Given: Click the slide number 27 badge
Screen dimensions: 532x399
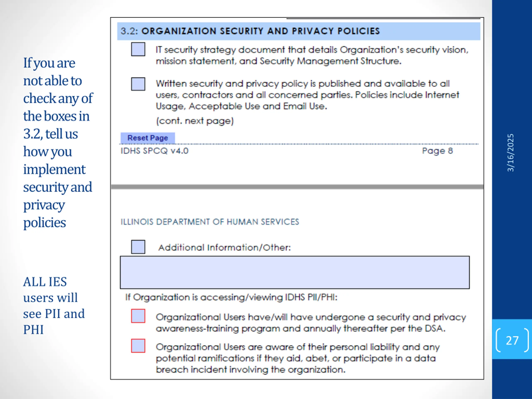Looking at the screenshot, I should 512,340.
